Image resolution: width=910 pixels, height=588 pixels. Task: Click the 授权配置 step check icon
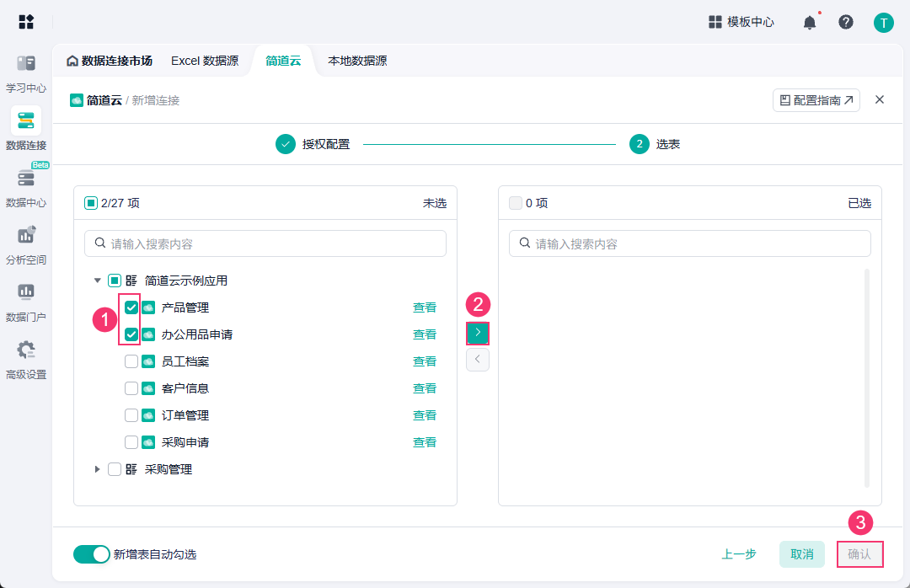[x=285, y=144]
